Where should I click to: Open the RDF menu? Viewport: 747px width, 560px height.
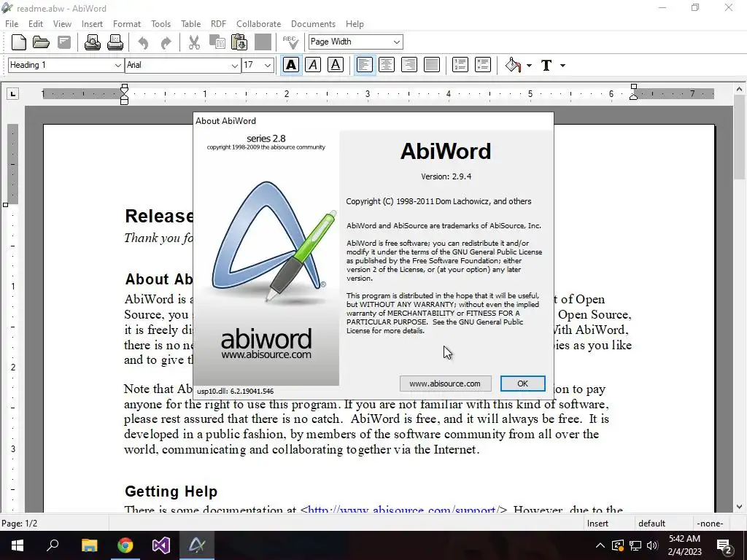click(218, 24)
